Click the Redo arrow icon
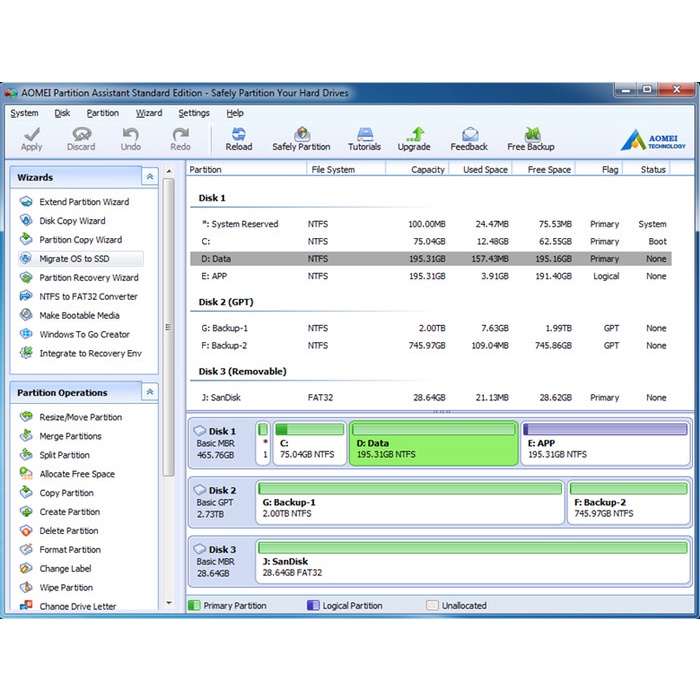The image size is (700, 700). pos(180,134)
